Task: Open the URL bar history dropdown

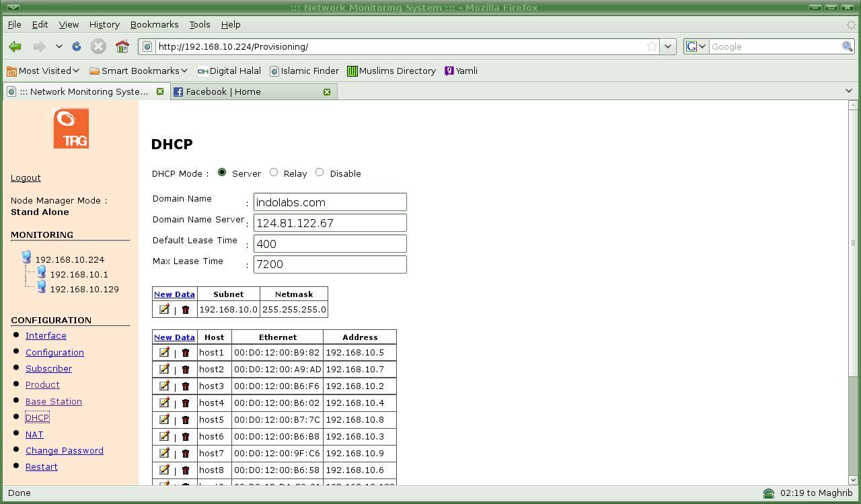Action: (x=667, y=46)
